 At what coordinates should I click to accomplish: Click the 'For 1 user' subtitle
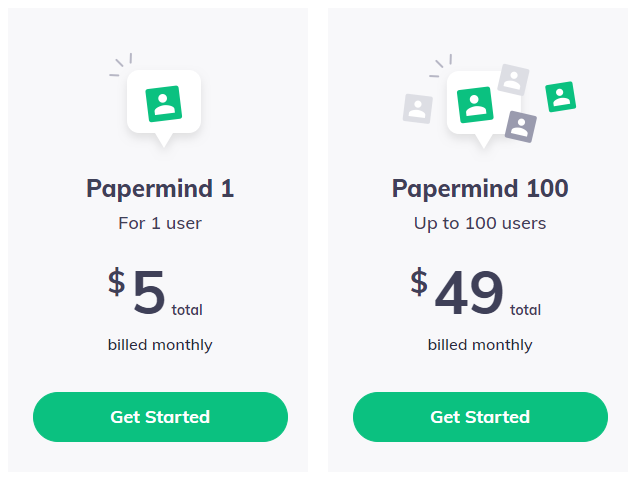(160, 224)
